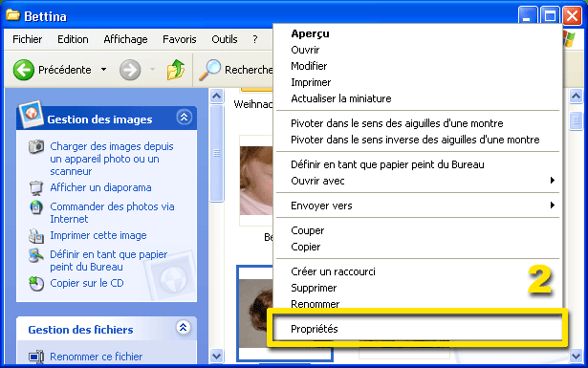The width and height of the screenshot is (588, 368).
Task: Expand the Ouvrir avec submenu
Action: [x=552, y=181]
